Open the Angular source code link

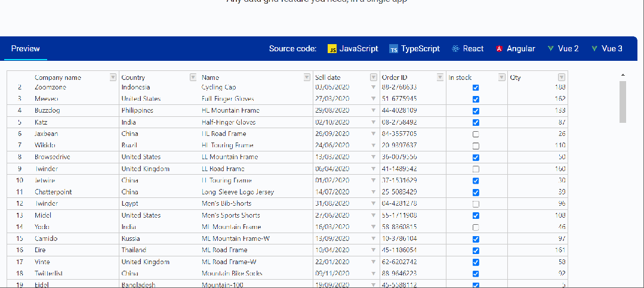point(520,49)
